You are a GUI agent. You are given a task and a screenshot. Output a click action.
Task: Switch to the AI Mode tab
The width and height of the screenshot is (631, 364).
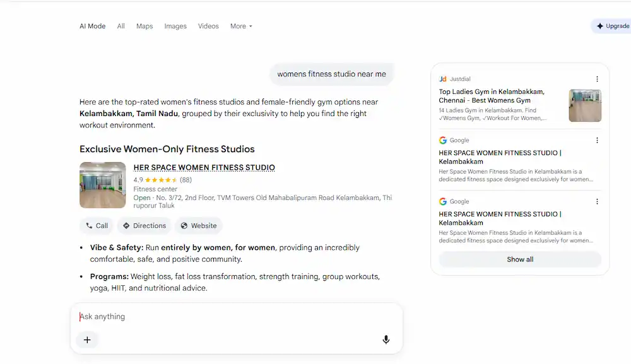tap(92, 26)
